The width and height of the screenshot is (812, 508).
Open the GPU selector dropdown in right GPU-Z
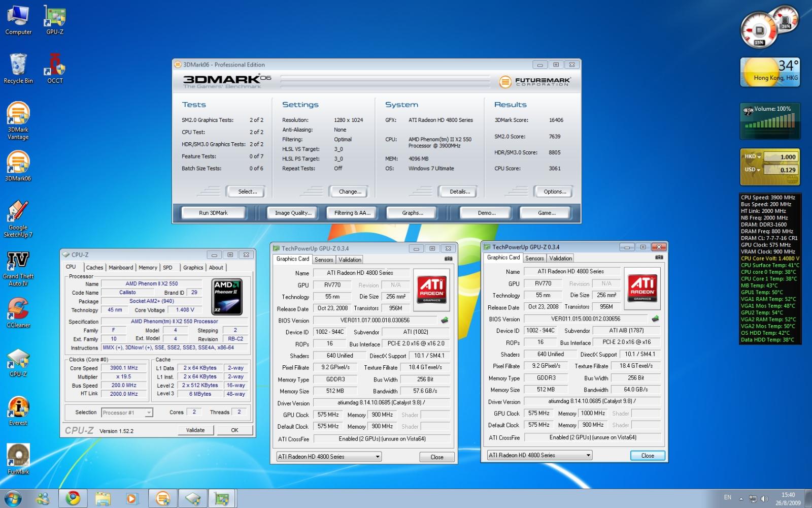(539, 455)
